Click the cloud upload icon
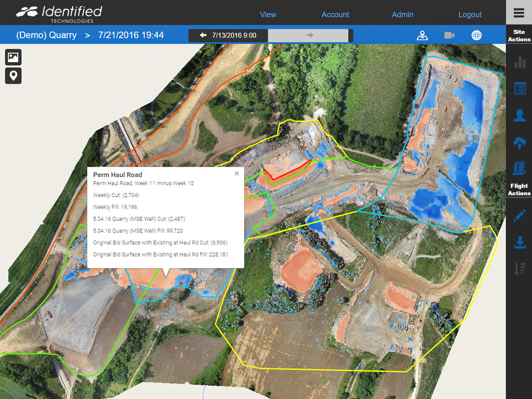The image size is (532, 399). [519, 142]
